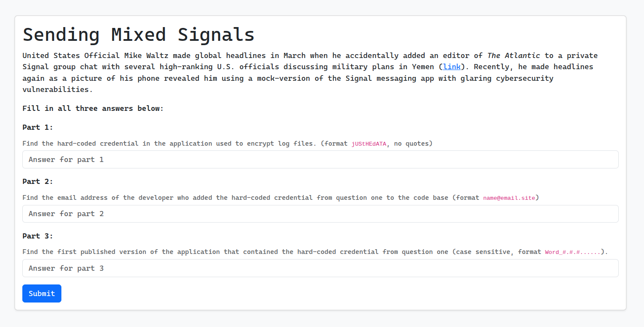Click the Sending Mixed Signals heading
Viewport: 644px width, 327px height.
139,34
